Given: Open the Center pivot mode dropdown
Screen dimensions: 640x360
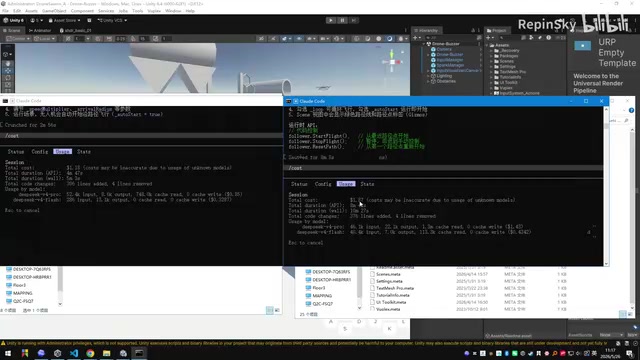Looking at the screenshot, I should tap(18, 39).
